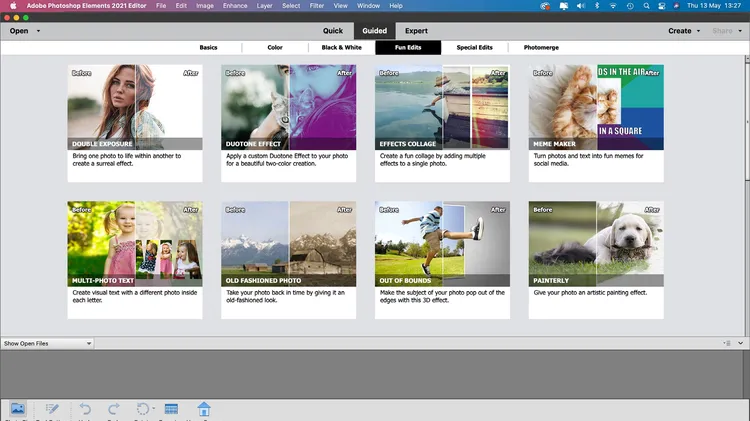The height and width of the screenshot is (421, 750).
Task: Click the guided edits vertical scrollbar
Action: pos(747,120)
